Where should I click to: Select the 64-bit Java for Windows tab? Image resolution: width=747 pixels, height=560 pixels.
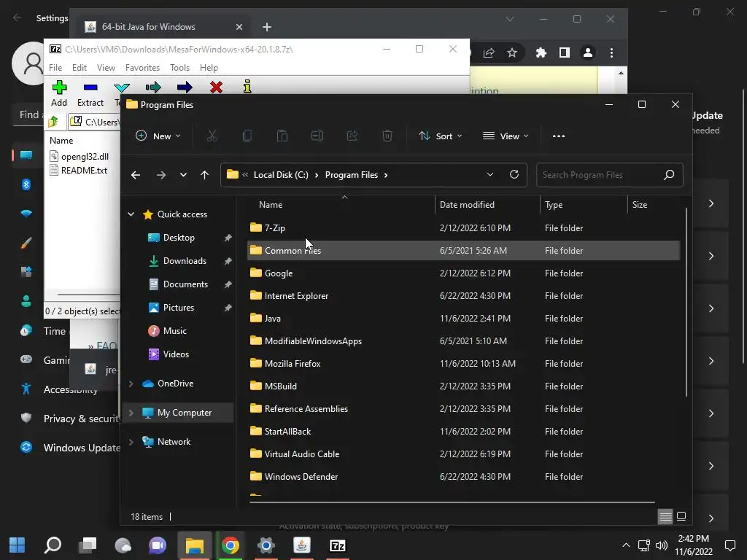(x=163, y=27)
